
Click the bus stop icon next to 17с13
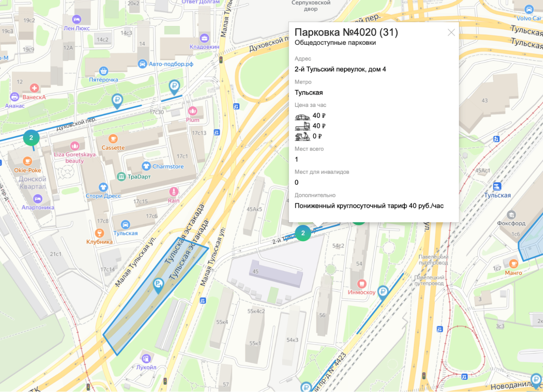click(x=217, y=132)
